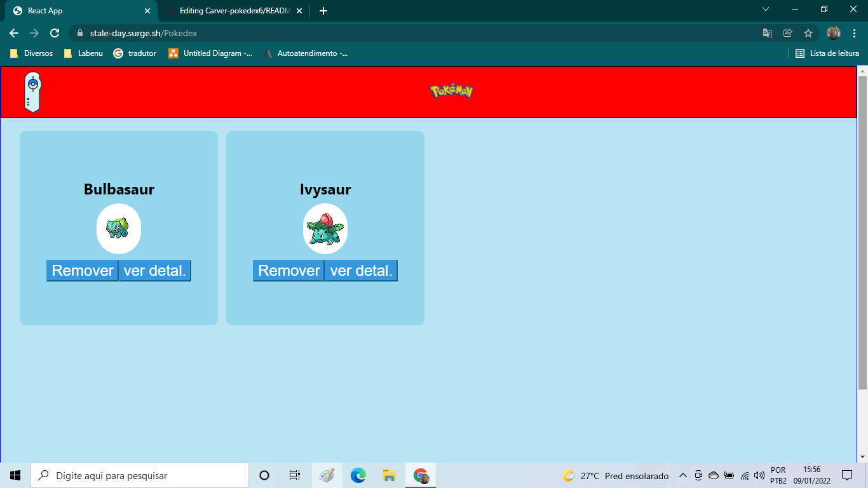
Task: Open the Google Translate page option
Action: tap(768, 33)
